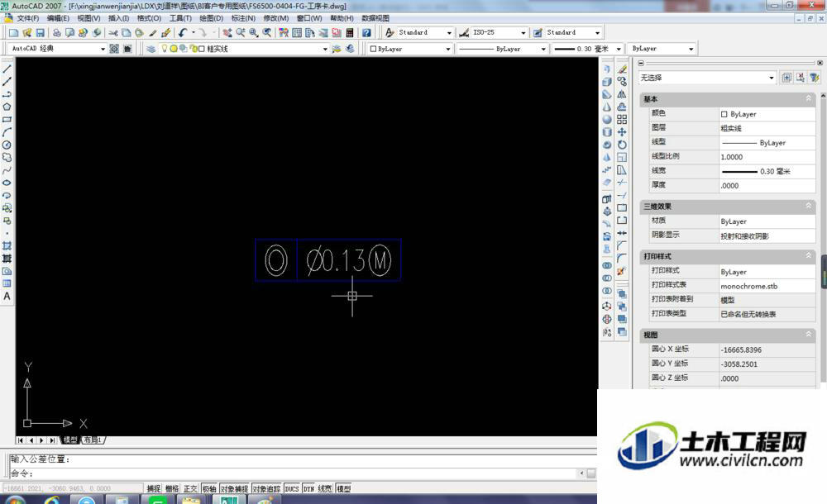Open the 数据视图 menu
Image resolution: width=827 pixels, height=504 pixels.
pyautogui.click(x=375, y=18)
